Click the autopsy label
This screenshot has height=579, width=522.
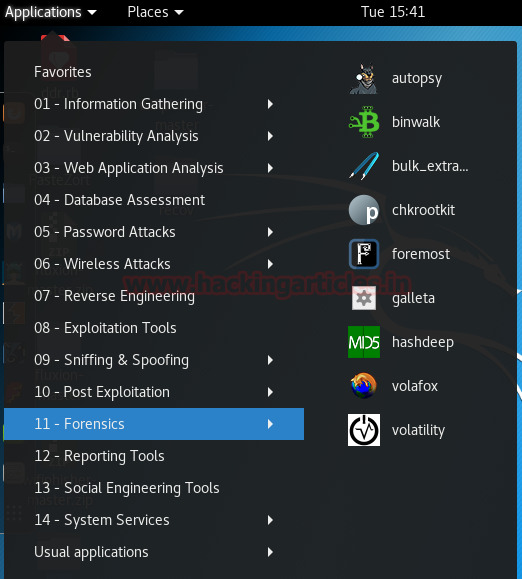tap(417, 79)
